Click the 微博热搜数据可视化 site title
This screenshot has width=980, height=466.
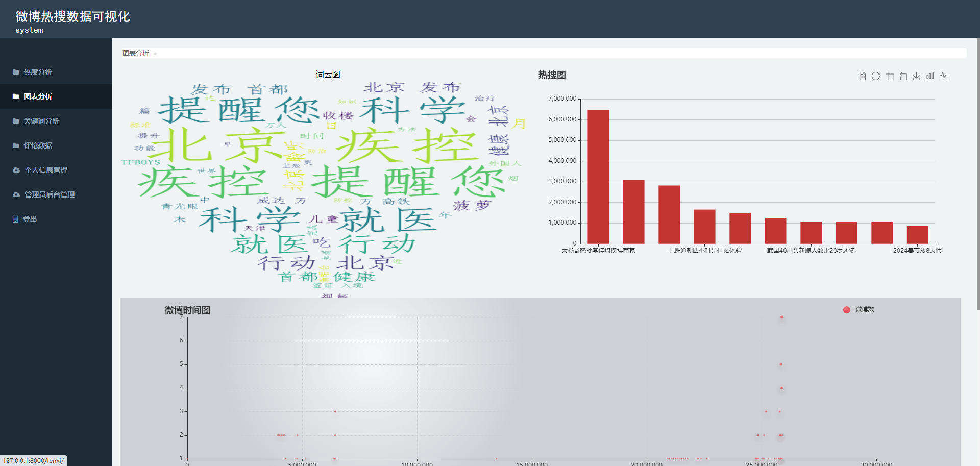72,16
